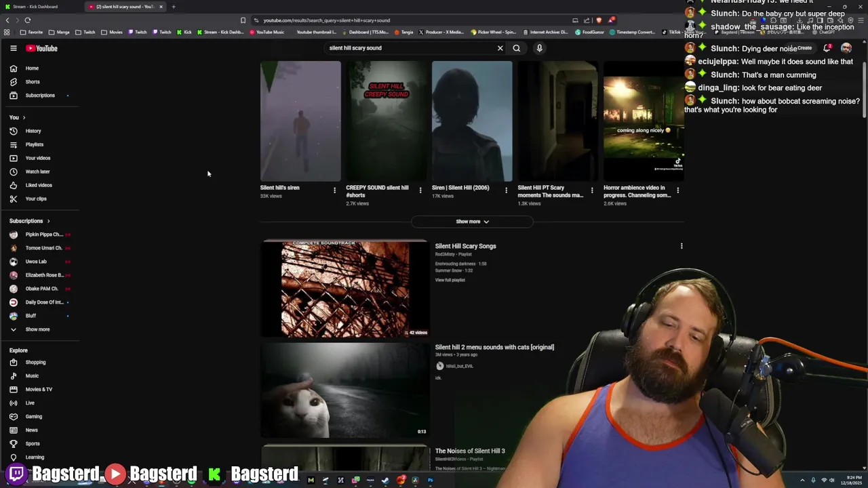Open Silent hill 2 menu sounds with cats title

coord(494,347)
